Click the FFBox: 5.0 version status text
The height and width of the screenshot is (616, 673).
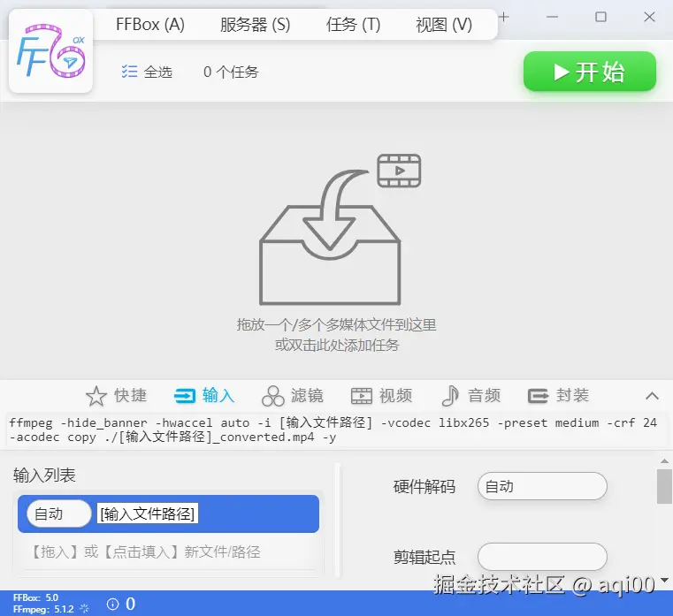pos(35,597)
